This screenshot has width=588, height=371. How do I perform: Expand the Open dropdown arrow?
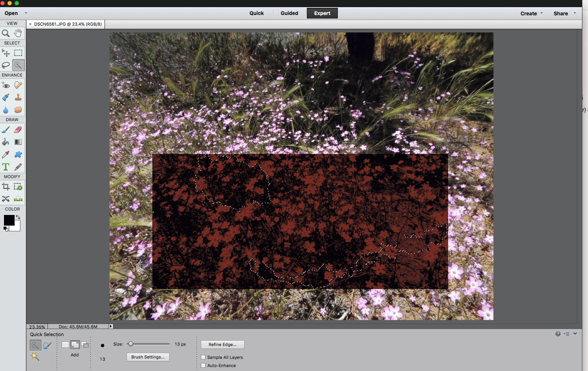tap(26, 13)
